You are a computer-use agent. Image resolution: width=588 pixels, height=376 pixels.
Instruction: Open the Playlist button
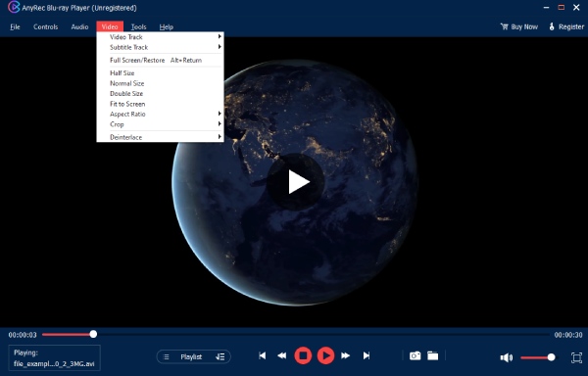click(193, 356)
